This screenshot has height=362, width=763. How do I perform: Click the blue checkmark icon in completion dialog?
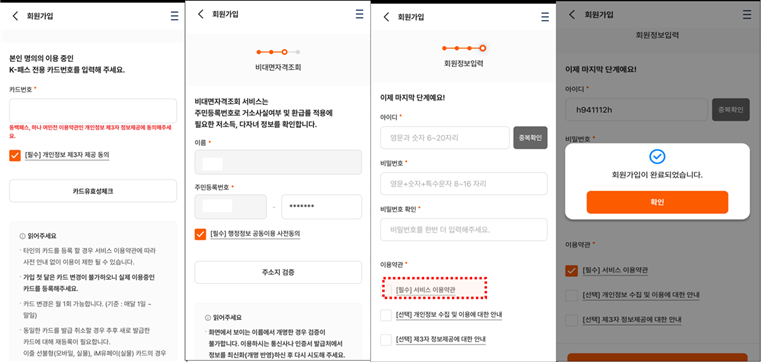point(657,156)
